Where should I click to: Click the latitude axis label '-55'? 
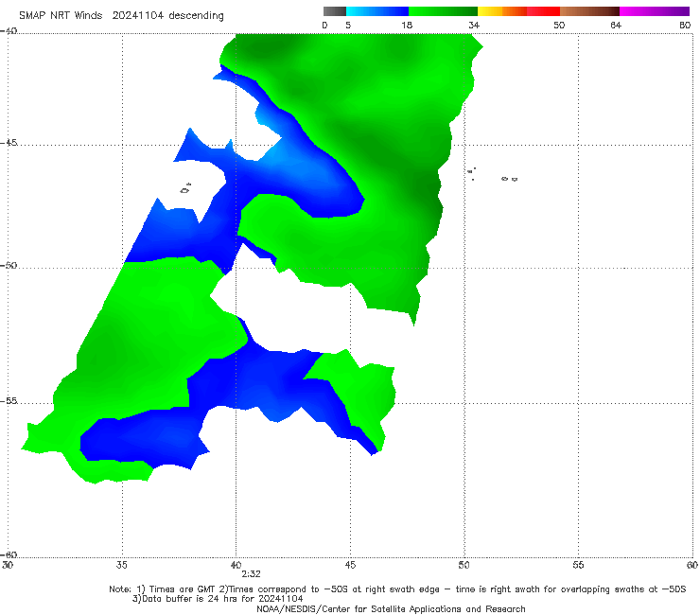tap(9, 400)
